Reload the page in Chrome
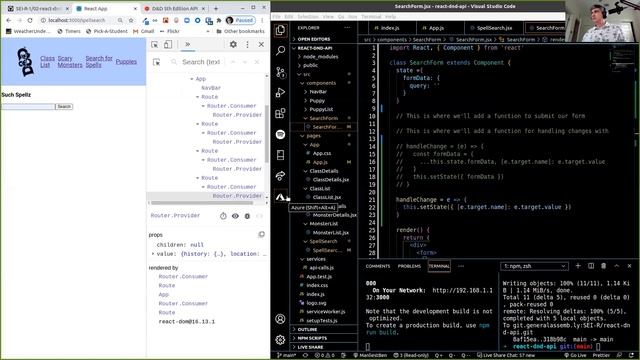The image size is (640, 360). (30, 20)
